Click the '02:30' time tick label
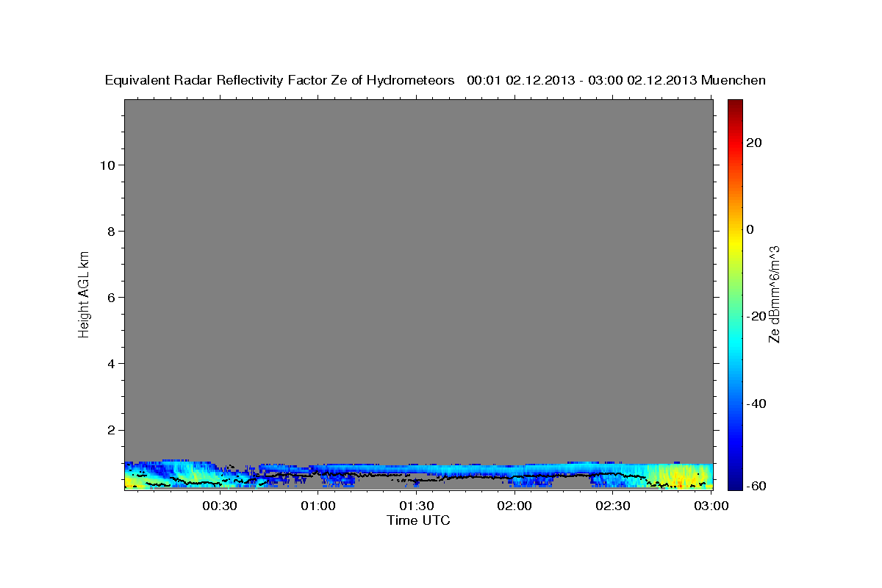The height and width of the screenshot is (588, 882). click(613, 506)
